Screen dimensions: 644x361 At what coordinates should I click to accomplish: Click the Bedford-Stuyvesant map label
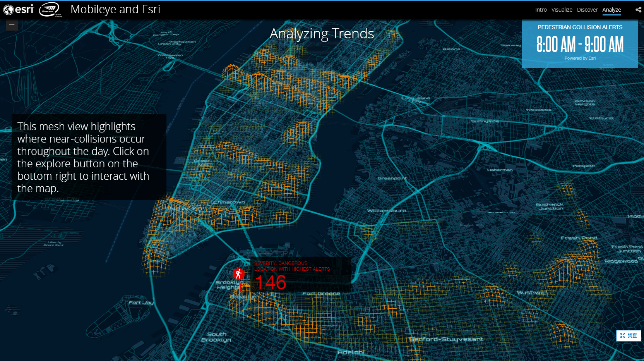[x=446, y=339]
